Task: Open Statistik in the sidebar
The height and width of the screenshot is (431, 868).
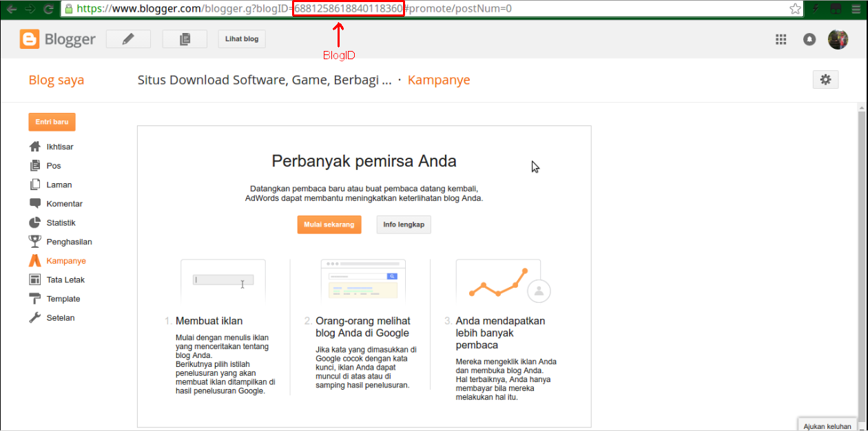Action: click(61, 222)
